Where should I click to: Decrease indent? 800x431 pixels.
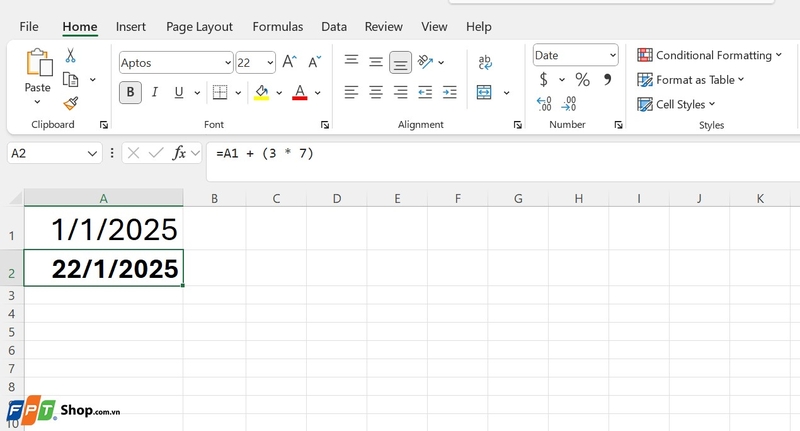click(425, 92)
